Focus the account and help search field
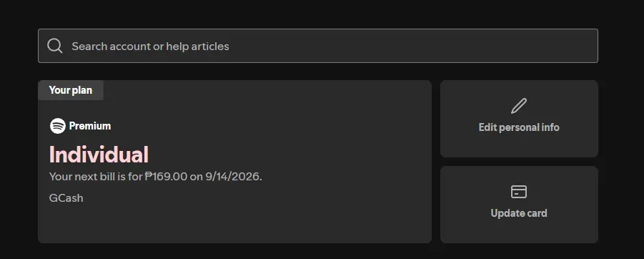644x259 pixels. click(318, 46)
